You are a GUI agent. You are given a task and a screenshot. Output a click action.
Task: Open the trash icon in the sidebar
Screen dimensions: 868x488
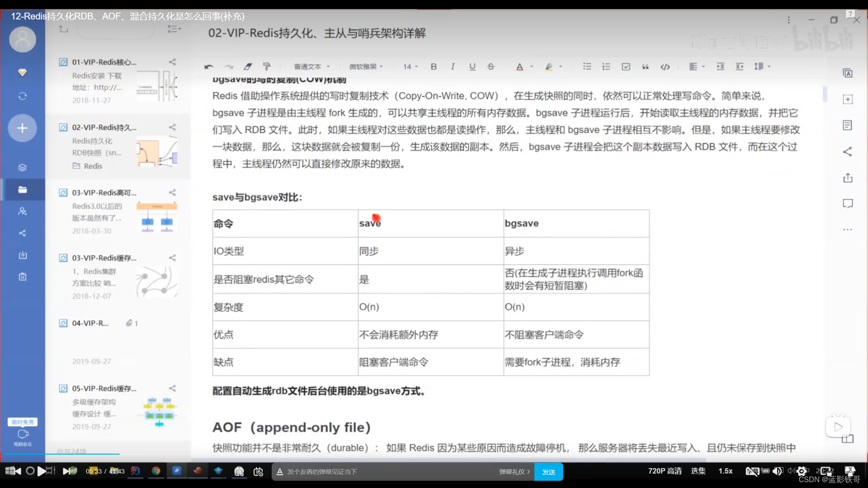[x=22, y=277]
